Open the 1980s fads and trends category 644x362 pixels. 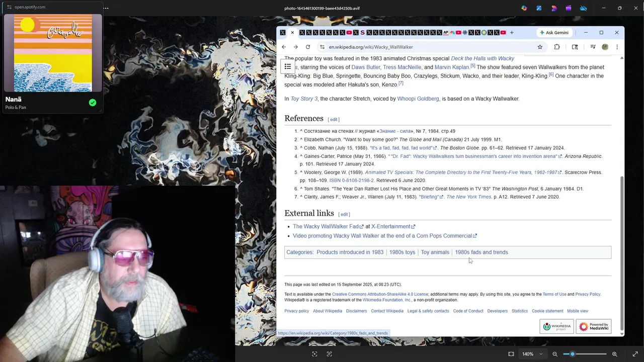[x=481, y=252]
